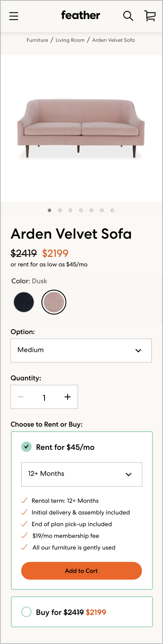Click the Living Room breadcrumb link

click(x=70, y=40)
